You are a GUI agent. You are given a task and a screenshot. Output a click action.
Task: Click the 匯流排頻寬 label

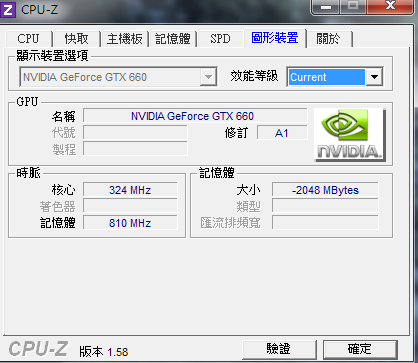[230, 223]
